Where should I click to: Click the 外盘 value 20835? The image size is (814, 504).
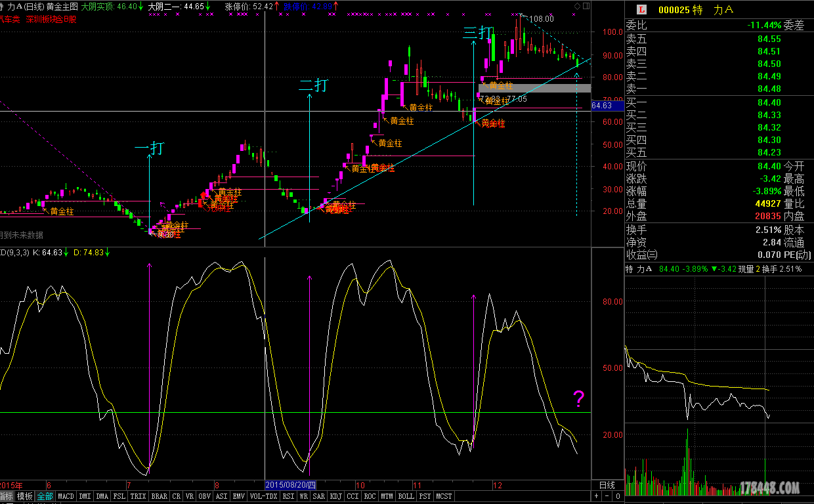click(768, 216)
